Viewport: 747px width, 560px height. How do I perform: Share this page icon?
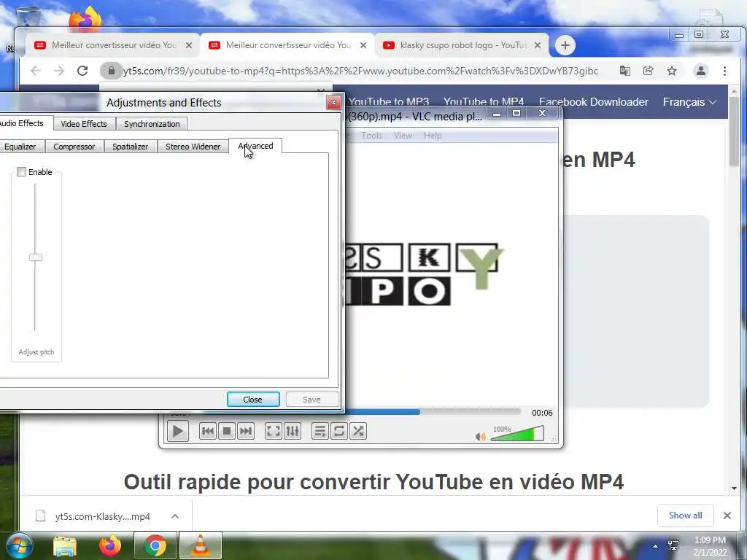pyautogui.click(x=649, y=71)
